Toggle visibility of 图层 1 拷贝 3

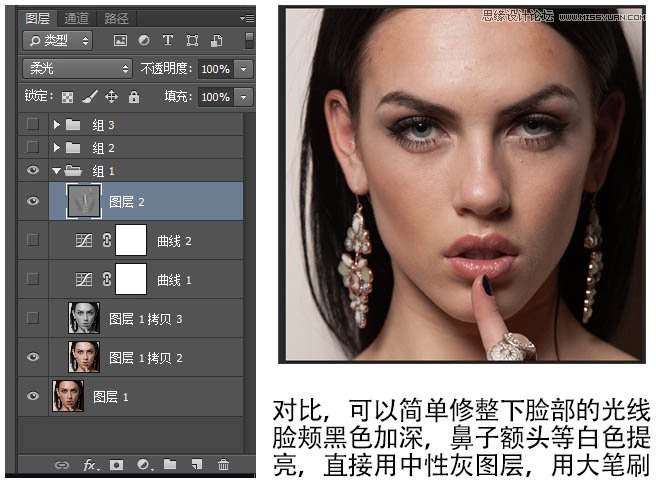[x=33, y=318]
